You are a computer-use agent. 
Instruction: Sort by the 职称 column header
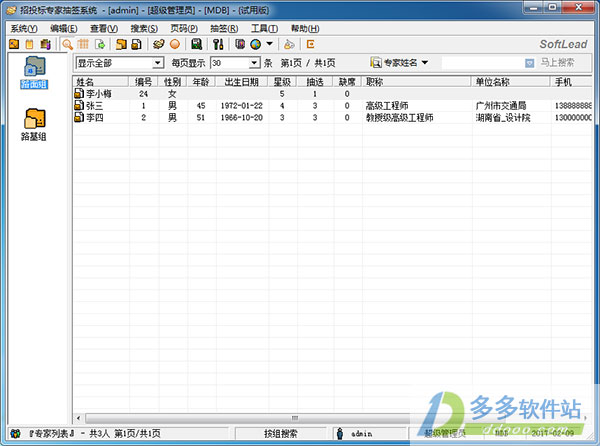point(416,81)
